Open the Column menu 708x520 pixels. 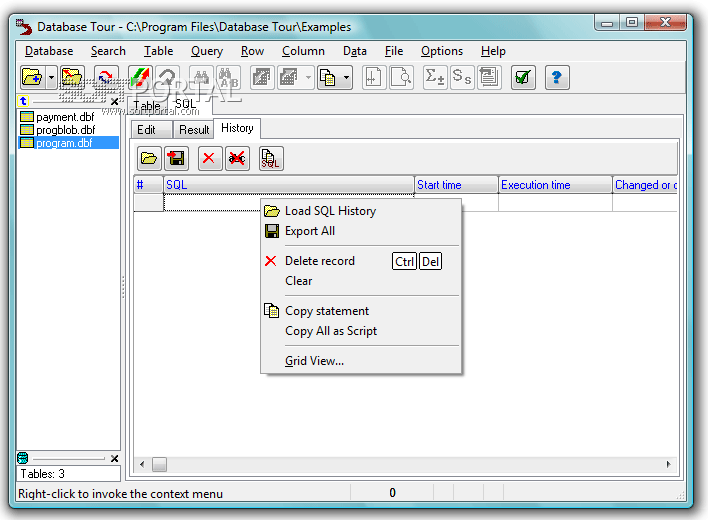[303, 51]
